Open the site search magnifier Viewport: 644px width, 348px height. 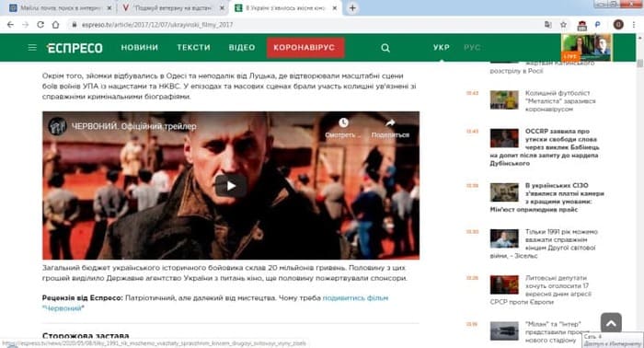click(385, 48)
